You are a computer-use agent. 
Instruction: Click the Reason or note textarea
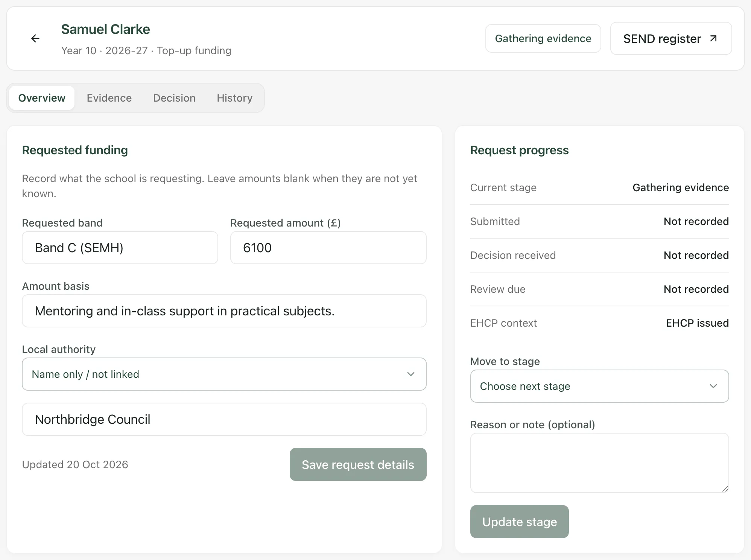click(599, 463)
